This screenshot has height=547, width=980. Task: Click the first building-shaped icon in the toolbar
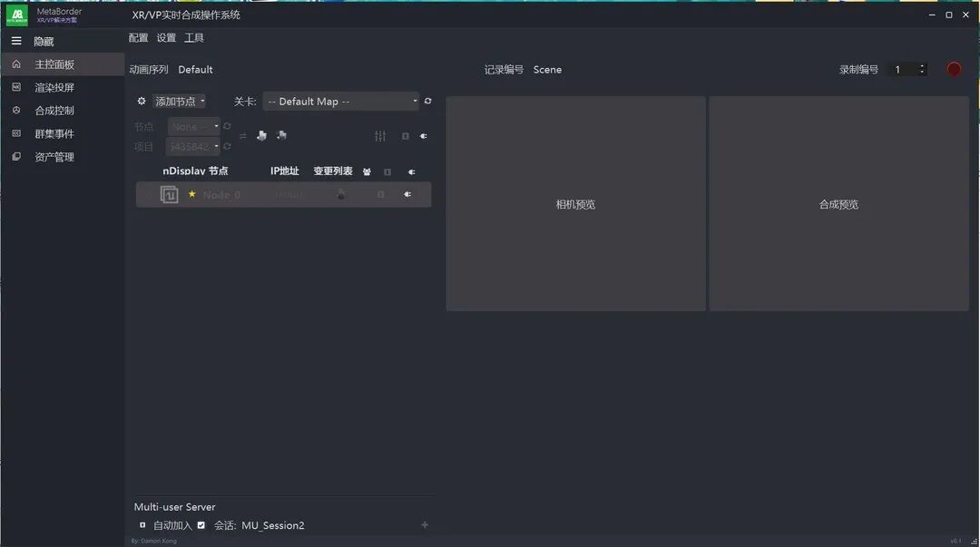[262, 135]
